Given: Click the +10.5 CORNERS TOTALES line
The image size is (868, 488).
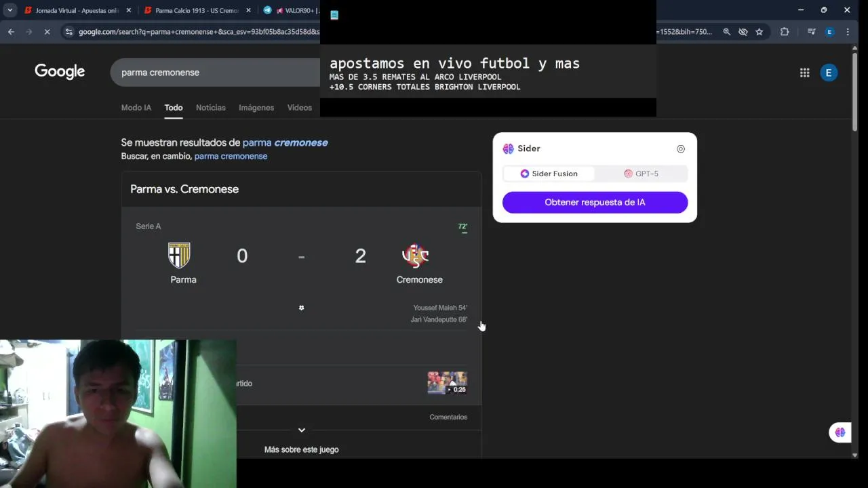Looking at the screenshot, I should pos(425,87).
